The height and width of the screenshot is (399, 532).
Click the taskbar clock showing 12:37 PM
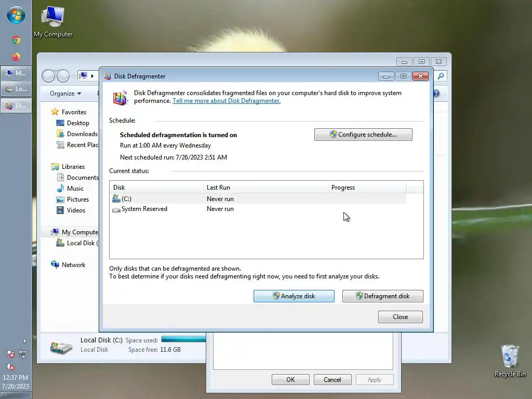(x=15, y=382)
